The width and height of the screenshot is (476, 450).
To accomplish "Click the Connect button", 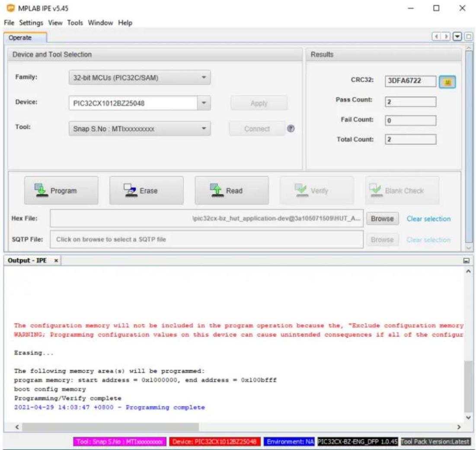I will (257, 129).
